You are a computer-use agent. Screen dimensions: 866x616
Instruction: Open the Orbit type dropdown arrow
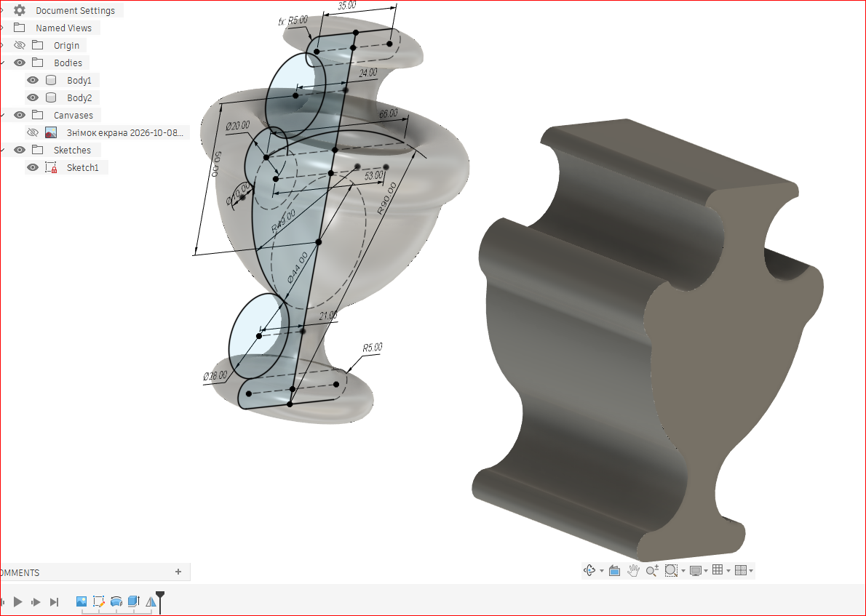coord(601,571)
